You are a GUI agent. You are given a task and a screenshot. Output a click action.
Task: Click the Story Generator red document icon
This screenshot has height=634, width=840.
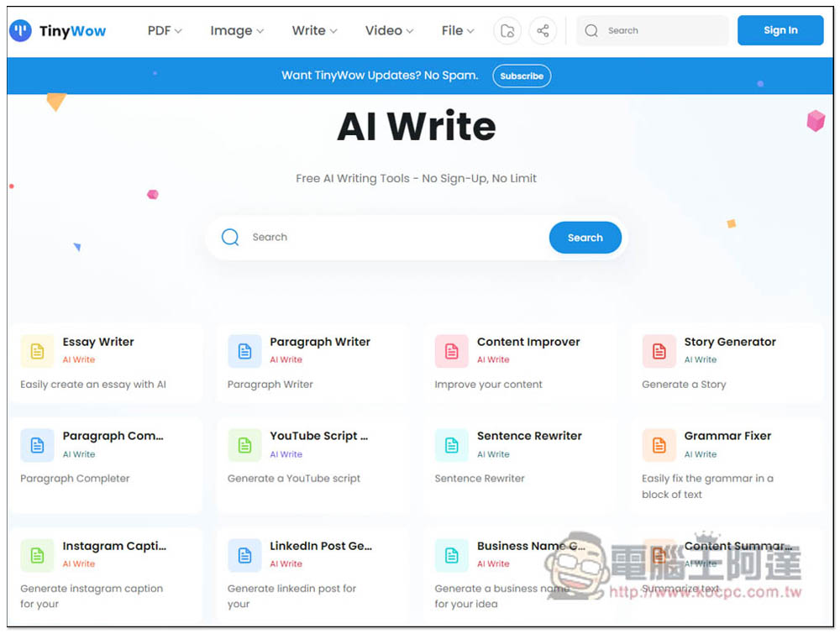(659, 351)
